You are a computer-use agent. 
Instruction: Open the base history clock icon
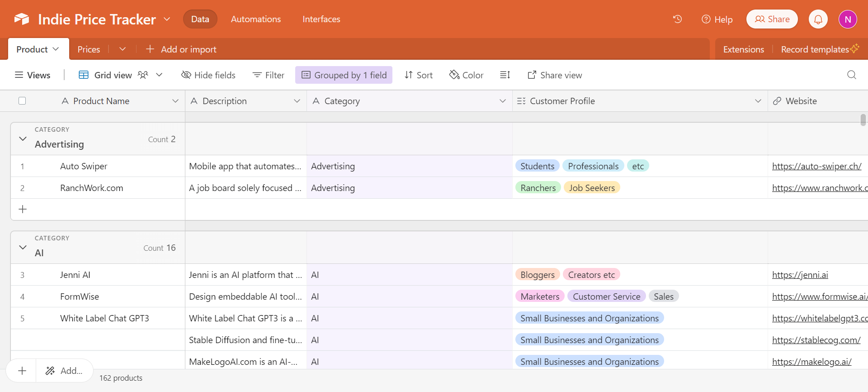(x=677, y=19)
